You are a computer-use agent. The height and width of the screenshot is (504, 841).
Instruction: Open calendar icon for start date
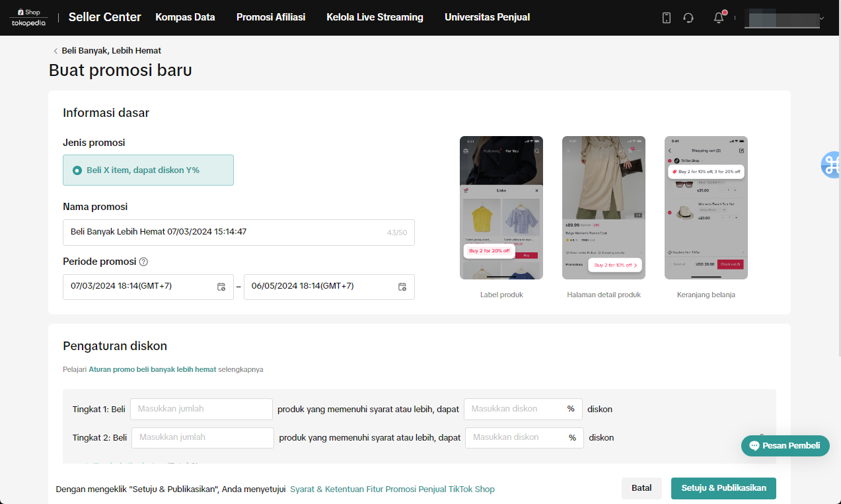[221, 287]
